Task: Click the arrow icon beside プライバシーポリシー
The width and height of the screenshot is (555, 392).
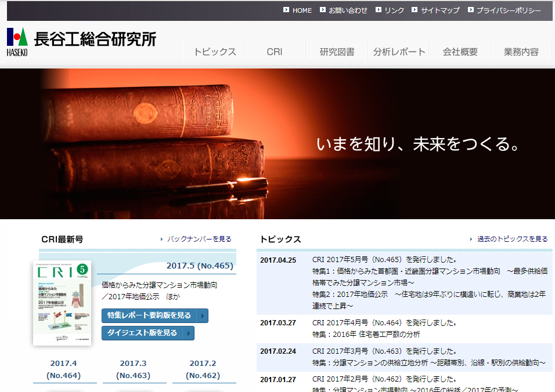Action: pos(471,10)
